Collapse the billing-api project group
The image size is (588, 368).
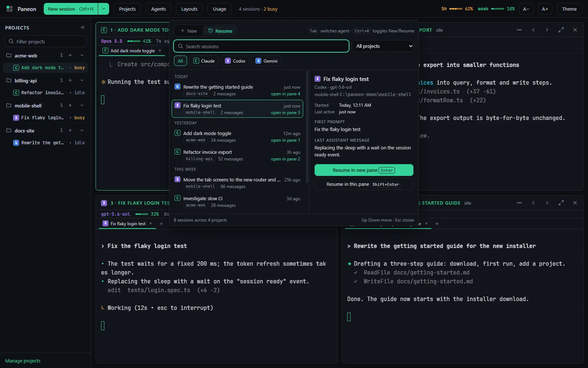82,81
